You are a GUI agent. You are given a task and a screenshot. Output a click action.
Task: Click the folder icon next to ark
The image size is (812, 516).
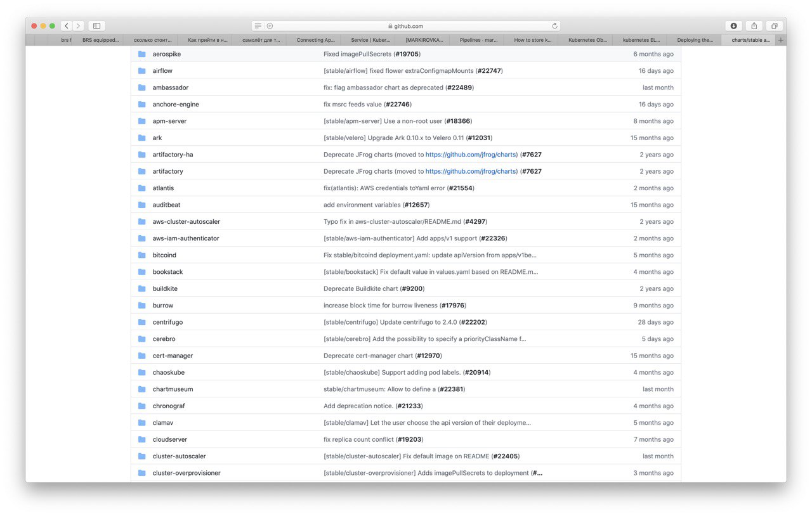[x=141, y=138]
